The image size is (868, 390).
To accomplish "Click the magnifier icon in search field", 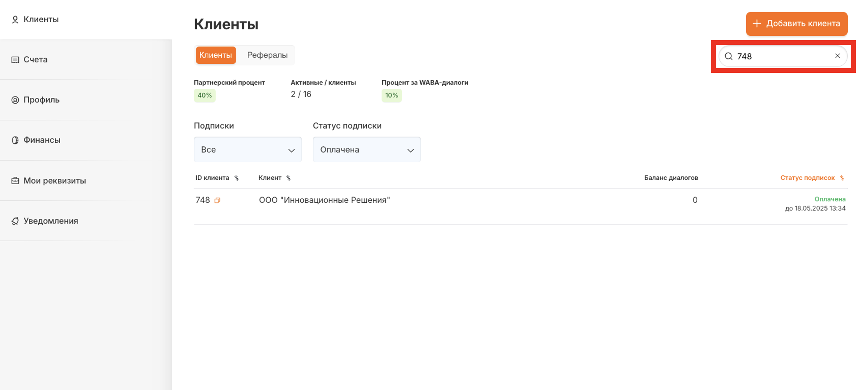I will [x=729, y=56].
